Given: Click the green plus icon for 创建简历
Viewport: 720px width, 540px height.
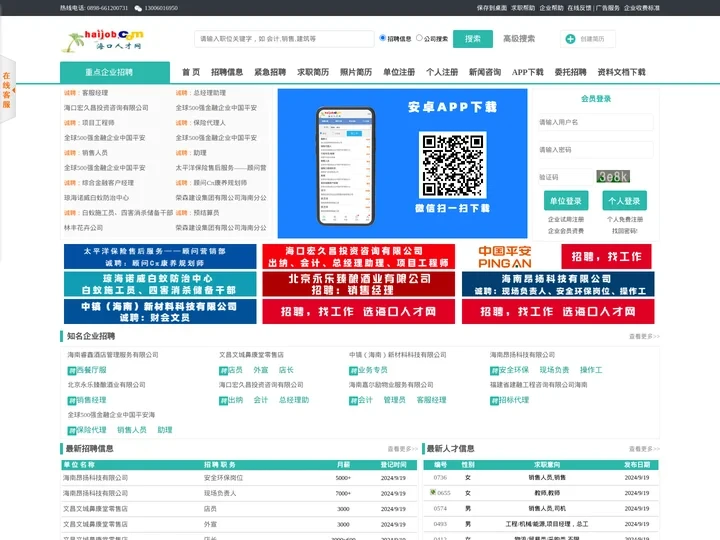Looking at the screenshot, I should pyautogui.click(x=570, y=39).
